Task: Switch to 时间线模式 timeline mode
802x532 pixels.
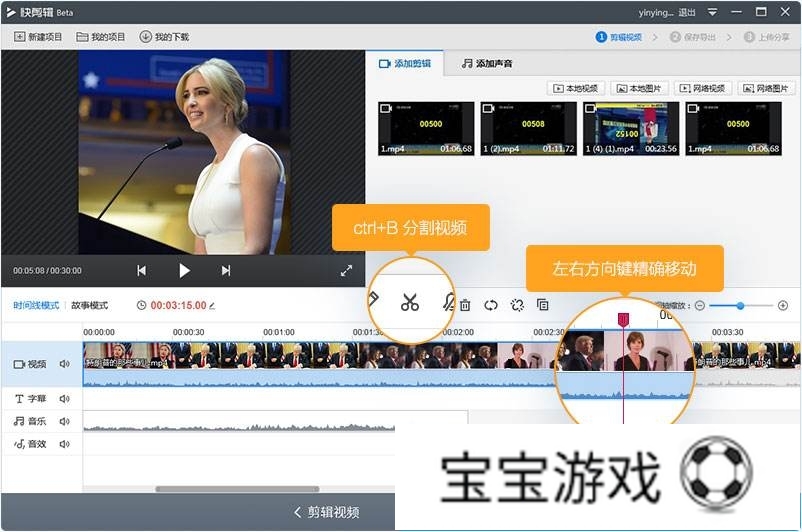Action: [x=36, y=305]
